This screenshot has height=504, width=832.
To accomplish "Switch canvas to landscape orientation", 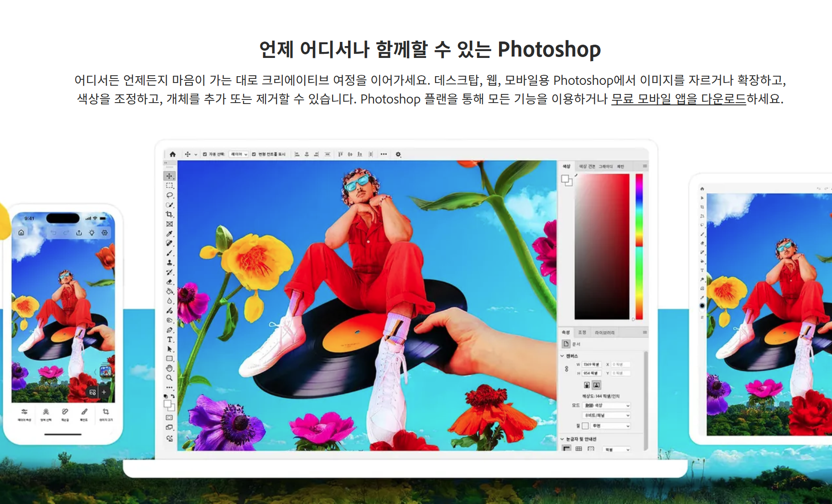I will pyautogui.click(x=596, y=384).
